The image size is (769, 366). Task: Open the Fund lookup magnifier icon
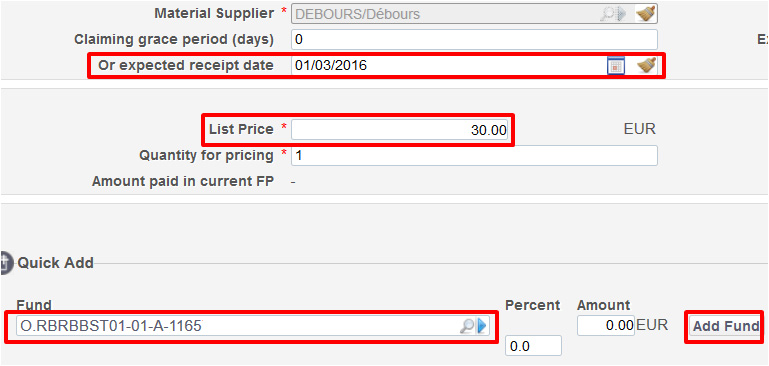[466, 326]
